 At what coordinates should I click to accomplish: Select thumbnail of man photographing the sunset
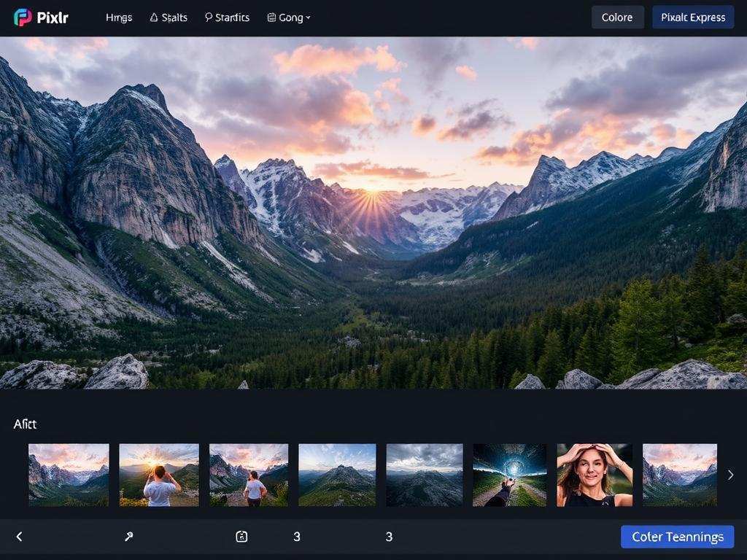pos(159,475)
